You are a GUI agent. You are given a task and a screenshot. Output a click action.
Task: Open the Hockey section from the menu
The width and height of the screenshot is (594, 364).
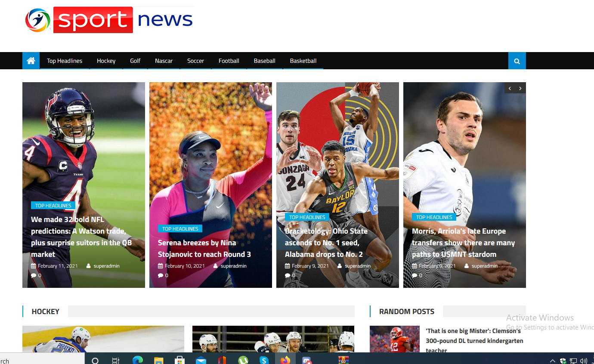click(106, 61)
